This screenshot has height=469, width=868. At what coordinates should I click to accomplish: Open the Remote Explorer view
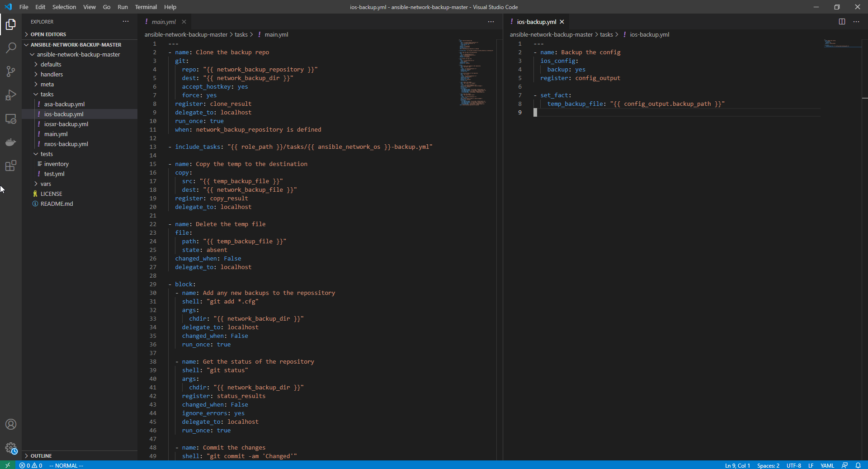coord(11,119)
